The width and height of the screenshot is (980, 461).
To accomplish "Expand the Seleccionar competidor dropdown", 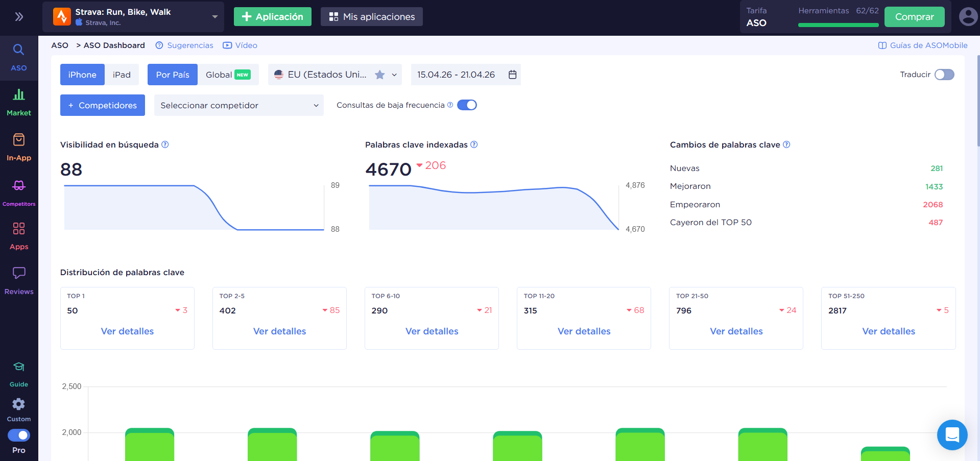I will pyautogui.click(x=238, y=105).
